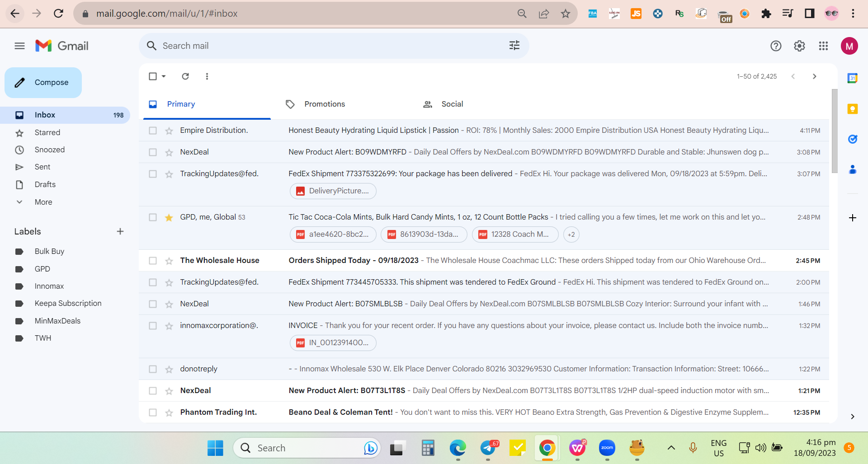The image size is (868, 464).
Task: Go to newer page of emails
Action: (x=793, y=76)
